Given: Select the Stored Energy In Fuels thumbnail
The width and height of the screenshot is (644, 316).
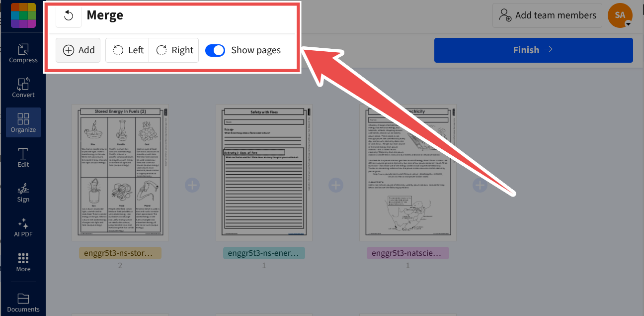Looking at the screenshot, I should [120, 172].
